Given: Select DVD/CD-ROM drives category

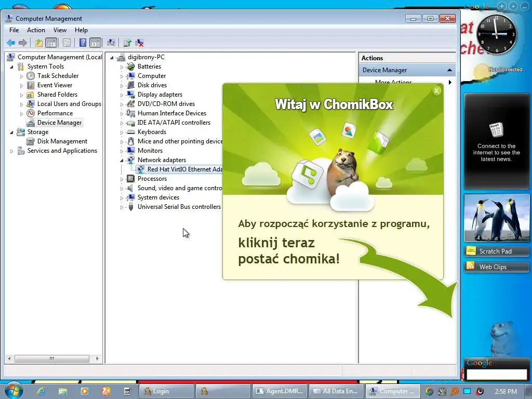Looking at the screenshot, I should tap(166, 104).
